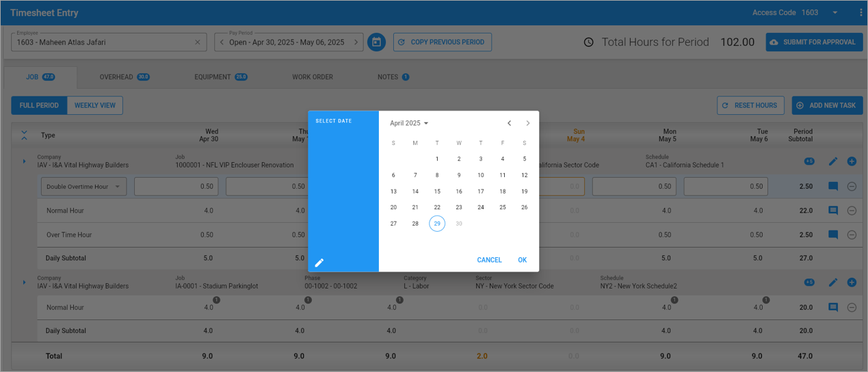Edit Wed Apr 30 Double Overtime hour field

point(176,187)
